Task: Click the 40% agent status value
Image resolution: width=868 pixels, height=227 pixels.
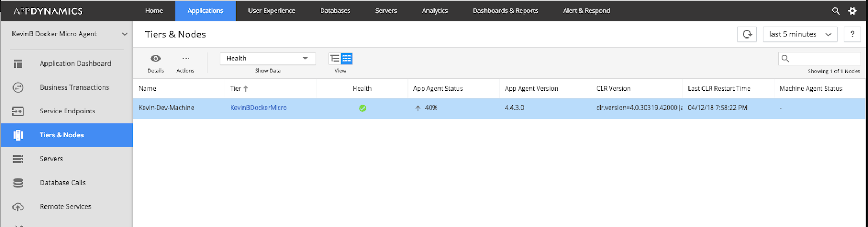Action: point(431,108)
